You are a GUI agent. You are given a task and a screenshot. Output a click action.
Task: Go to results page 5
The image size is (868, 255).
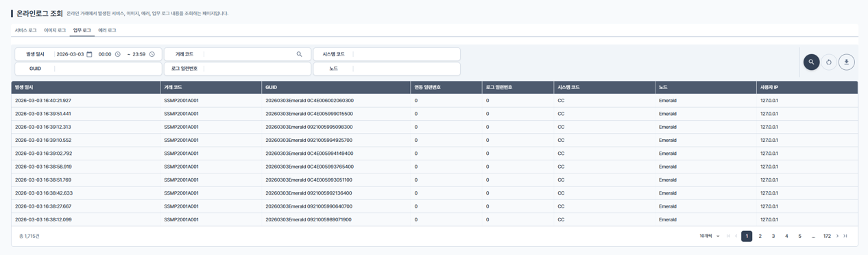tap(799, 236)
